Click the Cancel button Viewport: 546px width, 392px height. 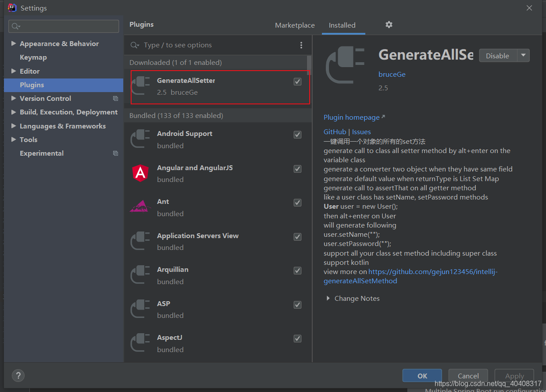pyautogui.click(x=468, y=376)
